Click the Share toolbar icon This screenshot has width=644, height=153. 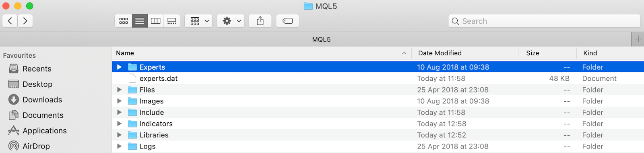tap(260, 21)
